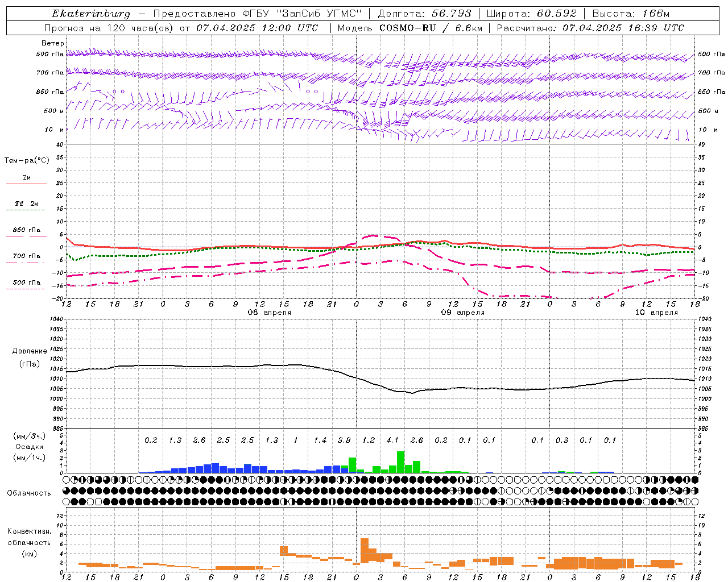Image resolution: width=728 pixels, height=582 pixels.
Task: Click the 3-hour precipitation value "1.4"
Action: 320,440
